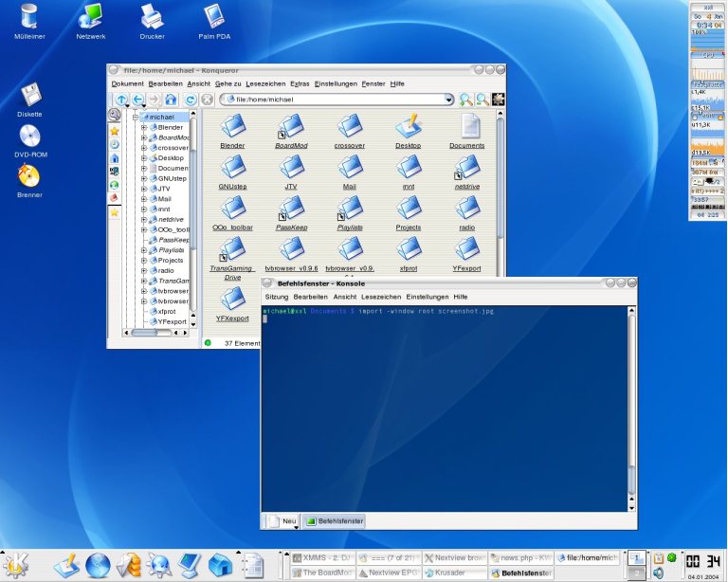728x582 pixels.
Task: Click the Back arrow in Konqueror toolbar
Action: pos(137,100)
